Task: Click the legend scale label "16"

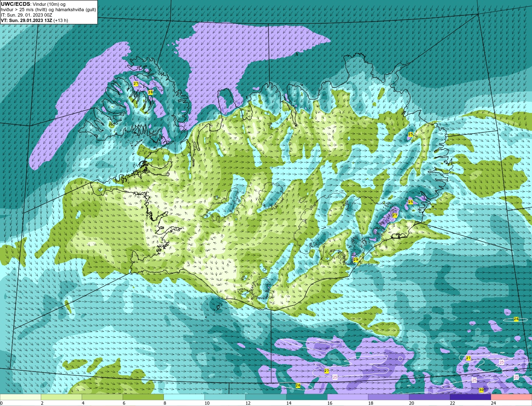Action: click(329, 403)
